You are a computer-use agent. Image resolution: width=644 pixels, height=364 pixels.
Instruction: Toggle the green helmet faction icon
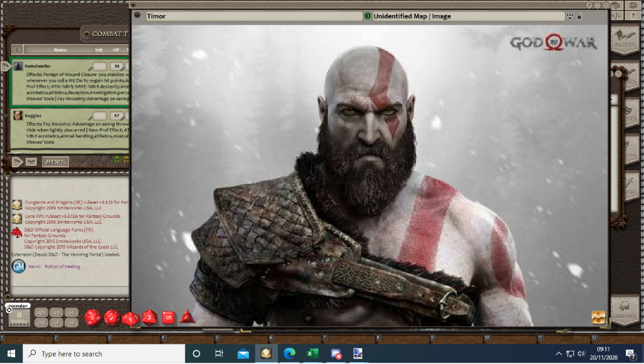pos(117,159)
